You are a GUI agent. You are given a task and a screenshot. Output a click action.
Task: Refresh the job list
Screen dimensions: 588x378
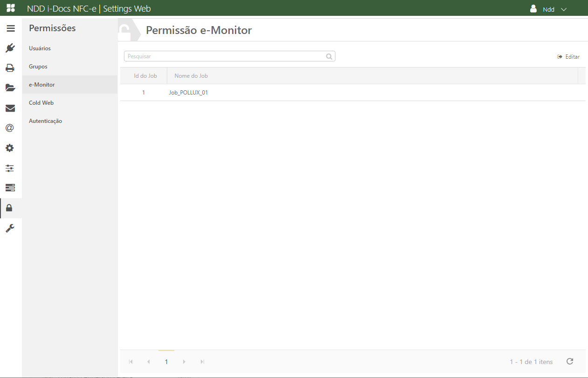pos(569,361)
